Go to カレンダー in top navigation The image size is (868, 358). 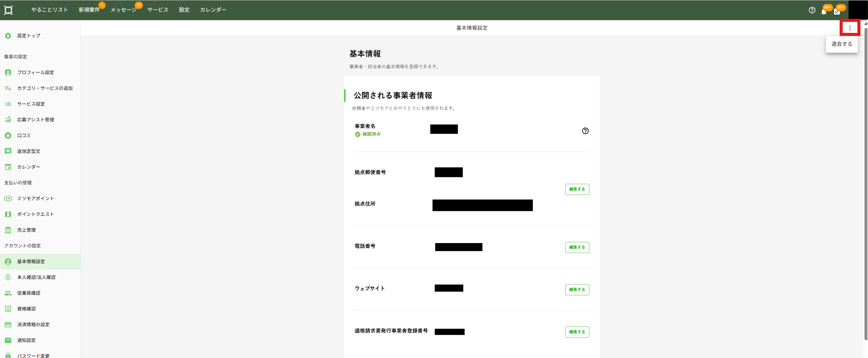pos(213,10)
